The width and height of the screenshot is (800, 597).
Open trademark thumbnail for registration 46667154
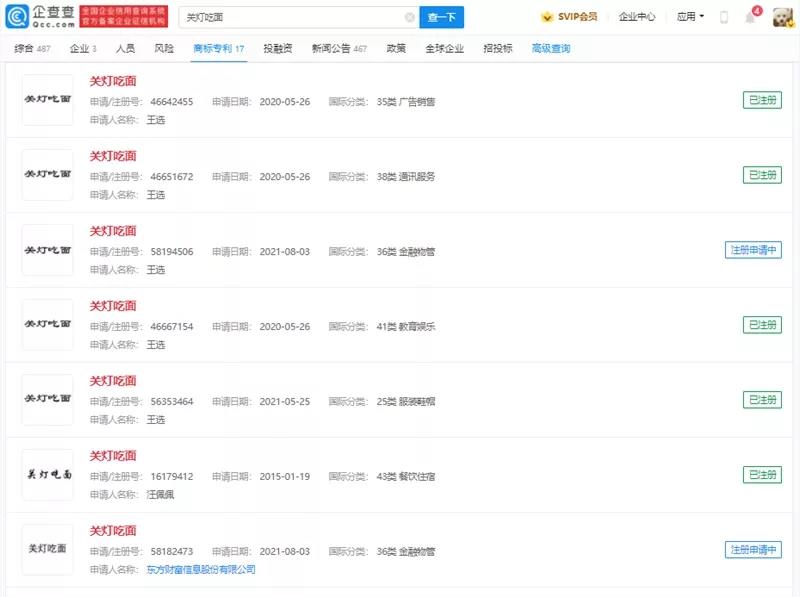47,325
